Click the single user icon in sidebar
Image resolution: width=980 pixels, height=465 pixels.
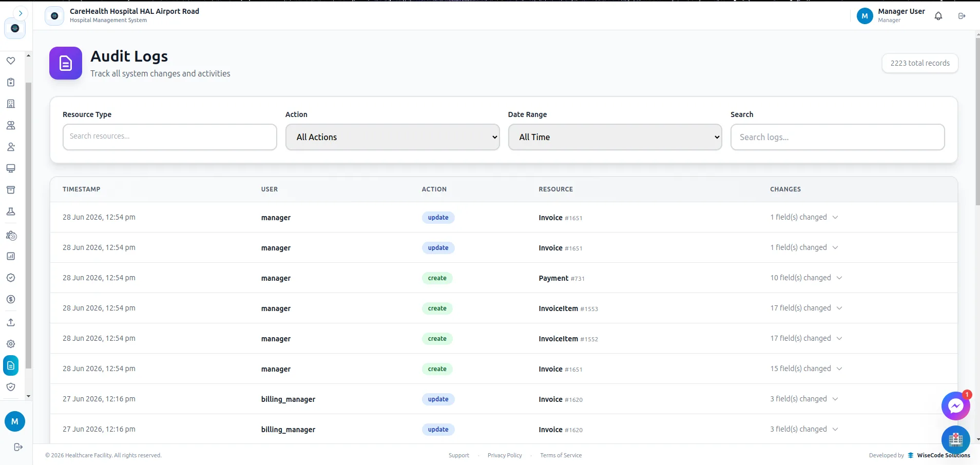pos(11,147)
